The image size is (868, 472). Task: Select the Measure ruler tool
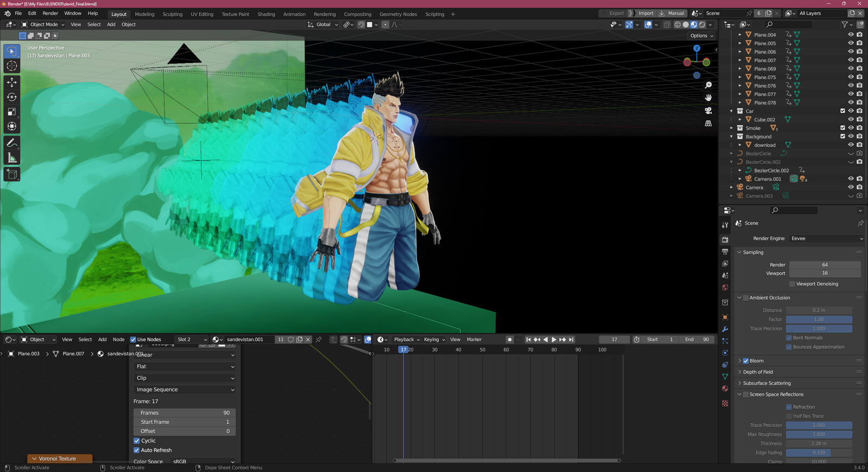12,158
